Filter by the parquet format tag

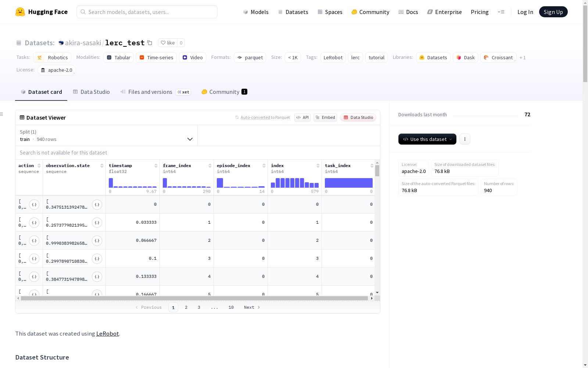250,57
